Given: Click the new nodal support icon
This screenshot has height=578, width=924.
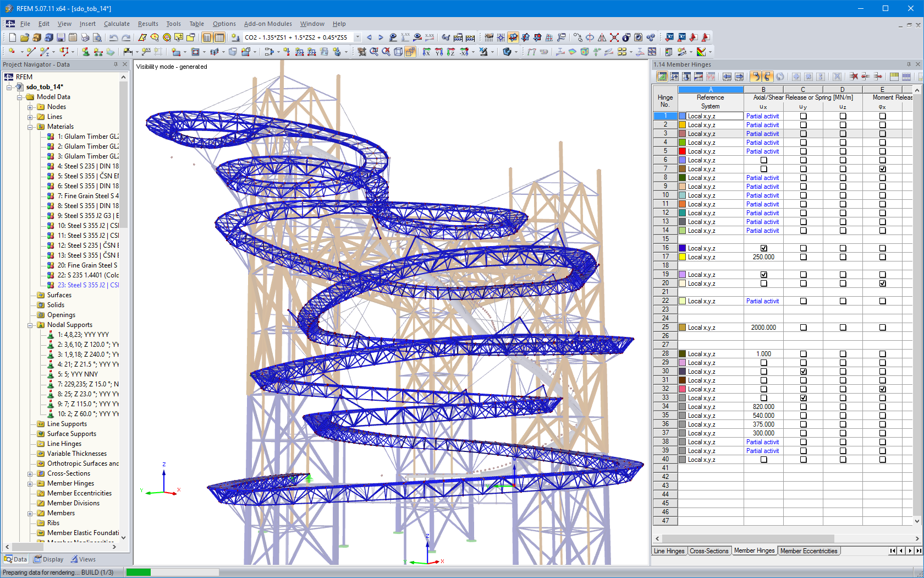Looking at the screenshot, I should coord(86,52).
